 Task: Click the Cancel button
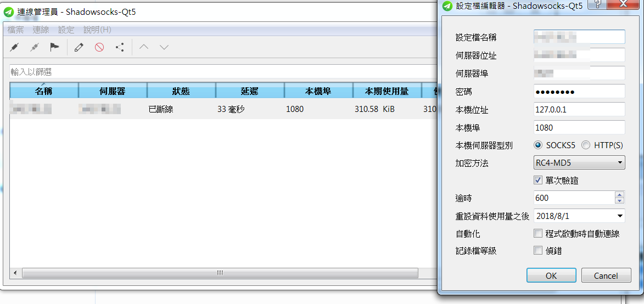click(x=606, y=275)
